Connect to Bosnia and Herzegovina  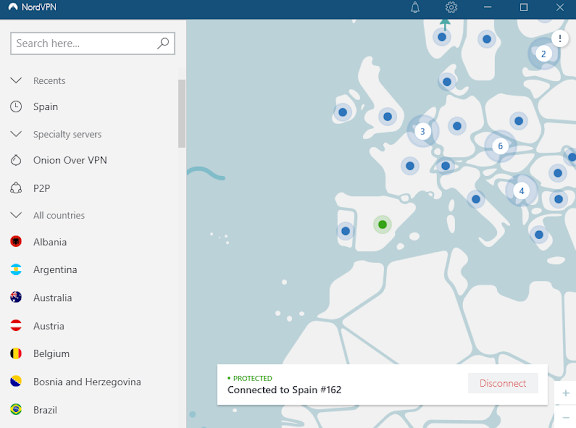point(87,382)
